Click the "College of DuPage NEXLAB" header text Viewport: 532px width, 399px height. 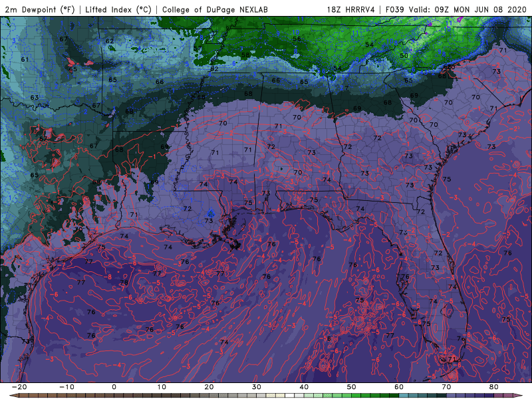[x=215, y=9]
